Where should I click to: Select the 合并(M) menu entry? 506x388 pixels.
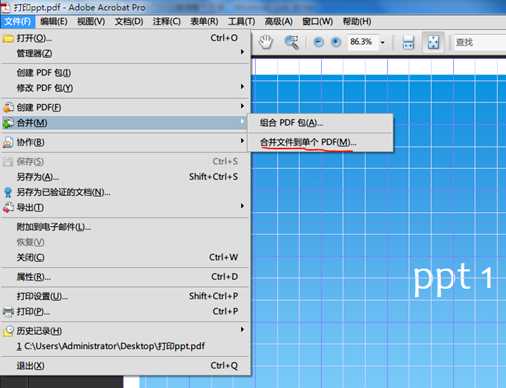tap(125, 123)
